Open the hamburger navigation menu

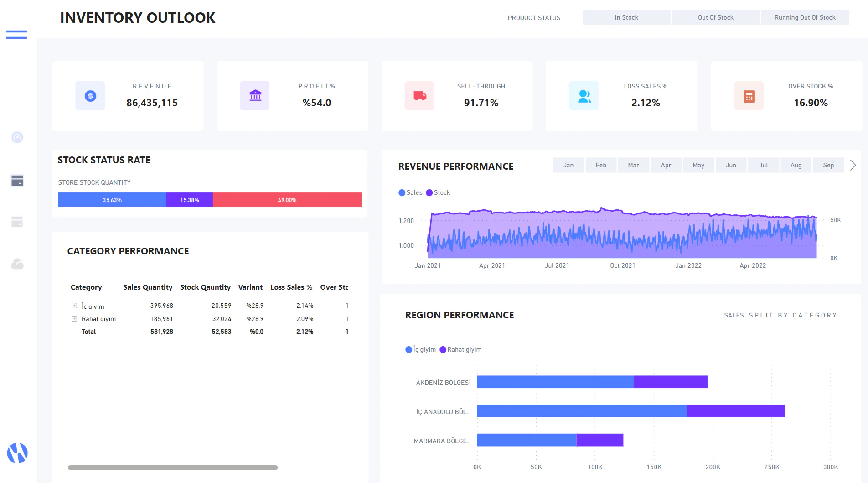pos(16,35)
